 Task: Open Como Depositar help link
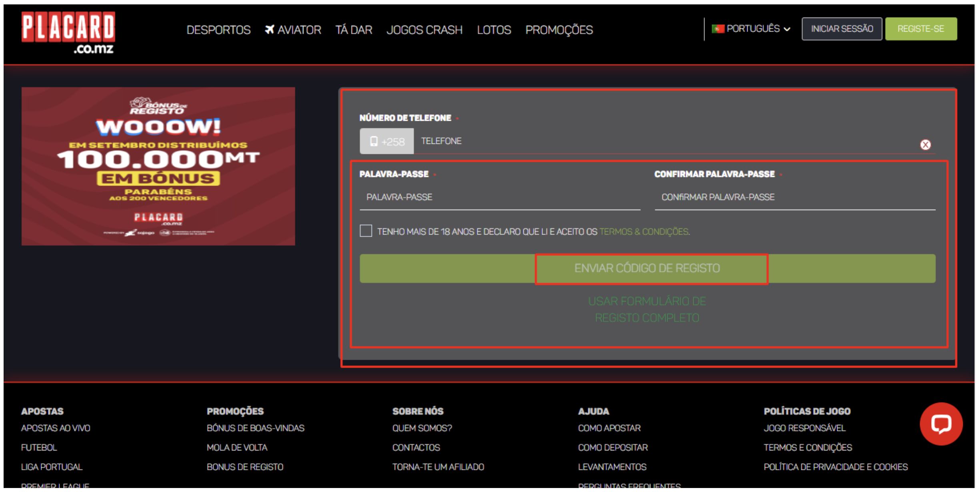[x=613, y=448]
